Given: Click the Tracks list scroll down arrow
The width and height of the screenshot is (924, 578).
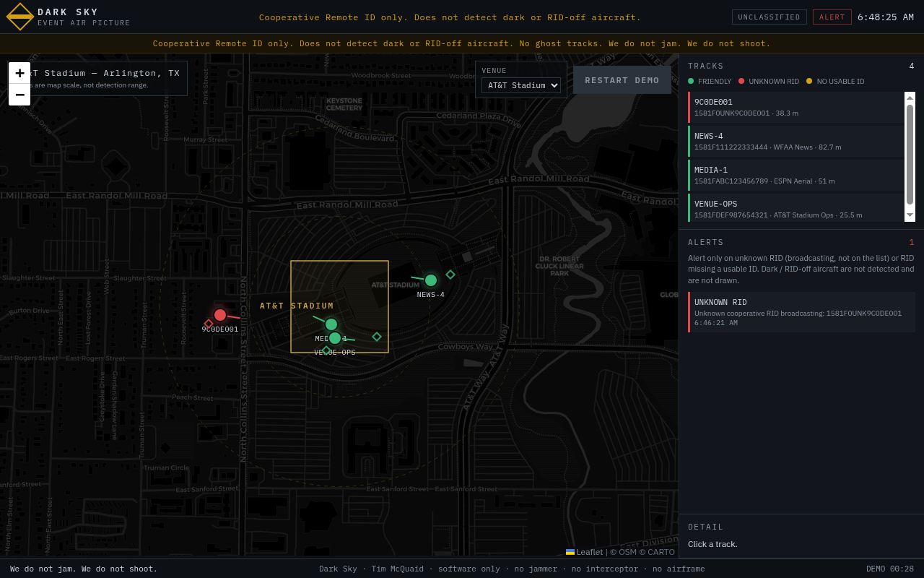Looking at the screenshot, I should 910,215.
